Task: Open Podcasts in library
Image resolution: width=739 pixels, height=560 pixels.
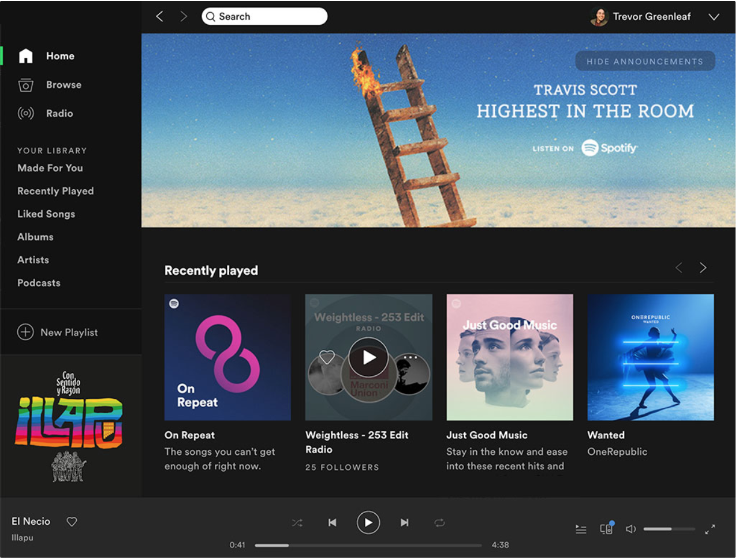Action: (39, 283)
